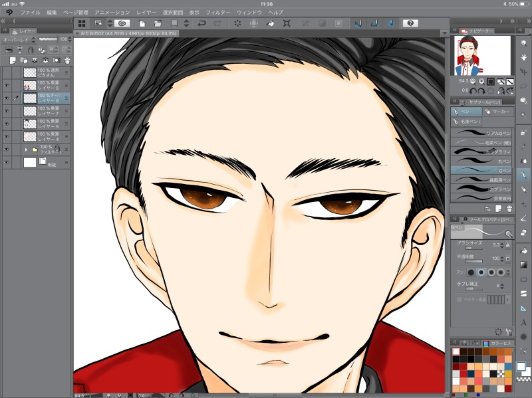Select the リアルGペン brush
The width and height of the screenshot is (532, 398).
pos(481,133)
